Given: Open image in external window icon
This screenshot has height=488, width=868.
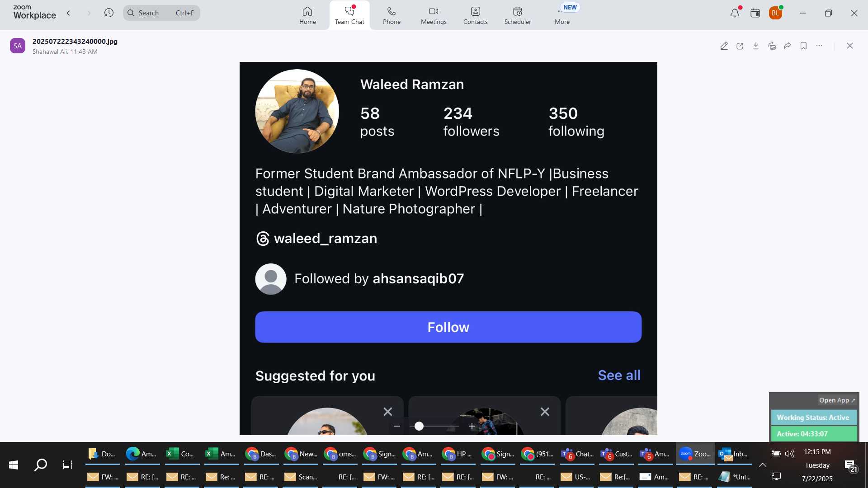Looking at the screenshot, I should click(740, 46).
